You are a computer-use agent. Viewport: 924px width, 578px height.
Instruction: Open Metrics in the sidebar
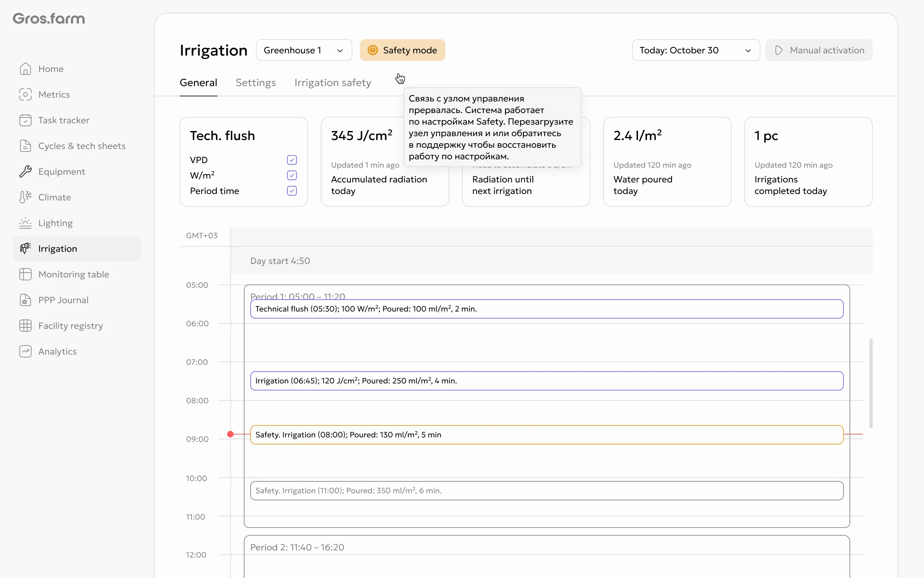tap(77, 94)
